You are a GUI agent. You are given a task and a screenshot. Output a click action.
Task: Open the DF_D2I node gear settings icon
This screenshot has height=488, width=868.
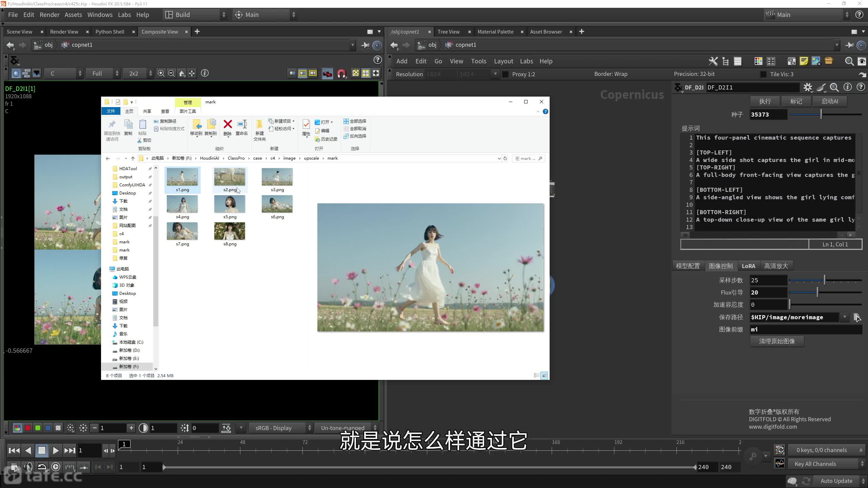[808, 87]
